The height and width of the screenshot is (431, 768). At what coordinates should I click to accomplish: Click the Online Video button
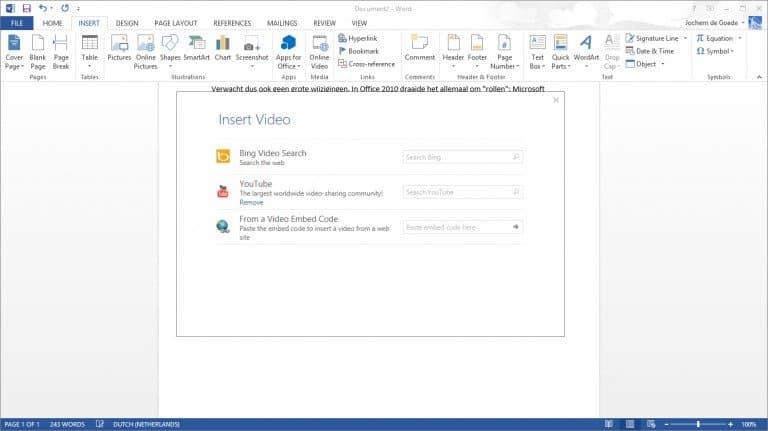pos(319,52)
